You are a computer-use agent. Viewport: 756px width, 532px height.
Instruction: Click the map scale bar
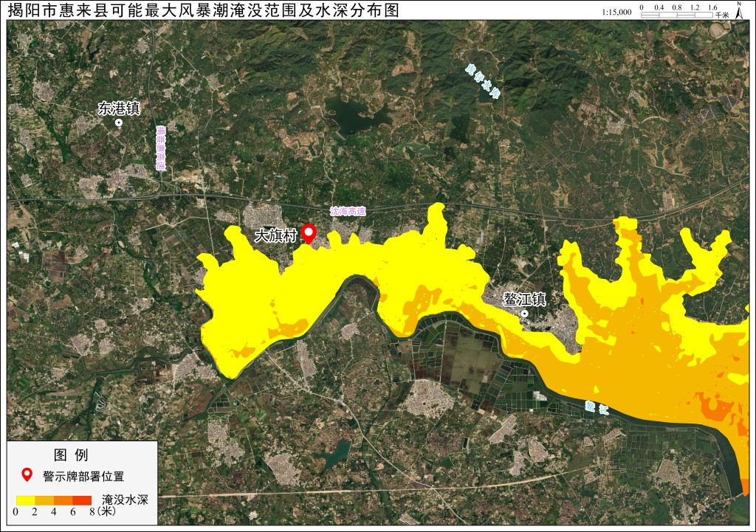(x=676, y=15)
